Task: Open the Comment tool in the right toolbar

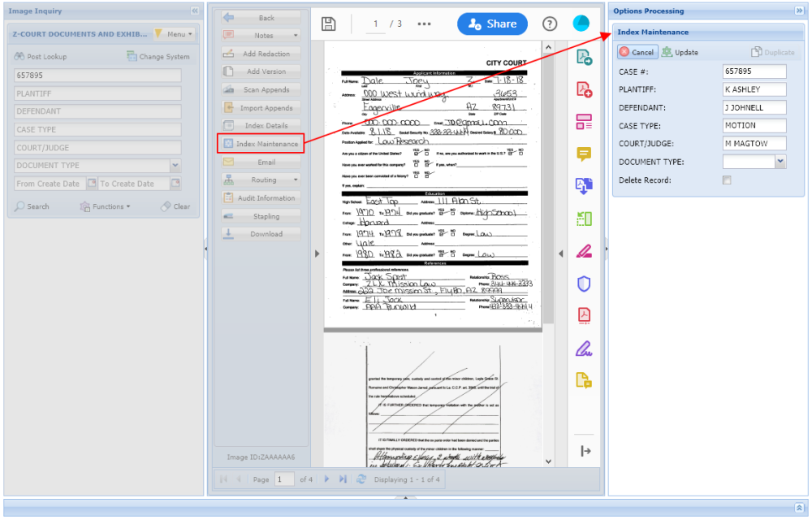Action: pyautogui.click(x=583, y=154)
